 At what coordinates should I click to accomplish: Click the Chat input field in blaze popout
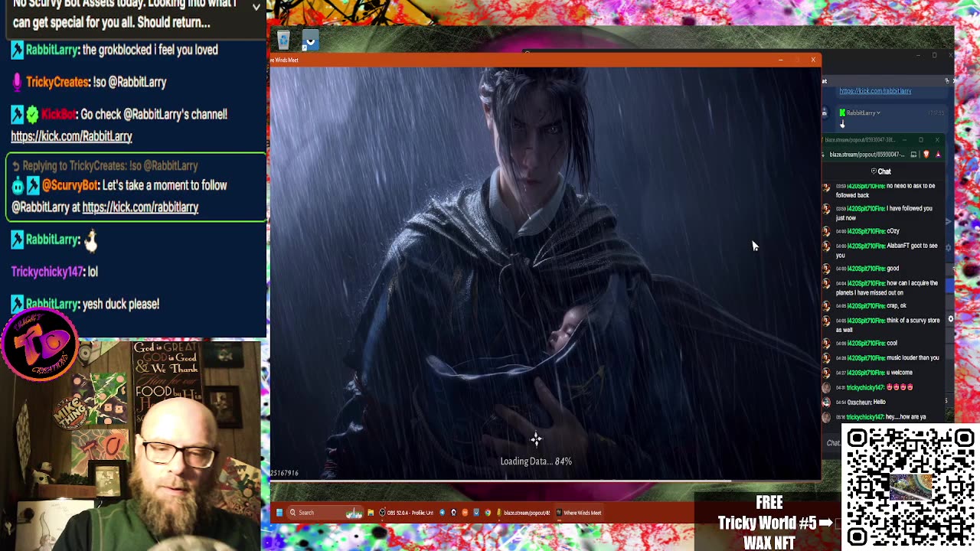coord(833,443)
